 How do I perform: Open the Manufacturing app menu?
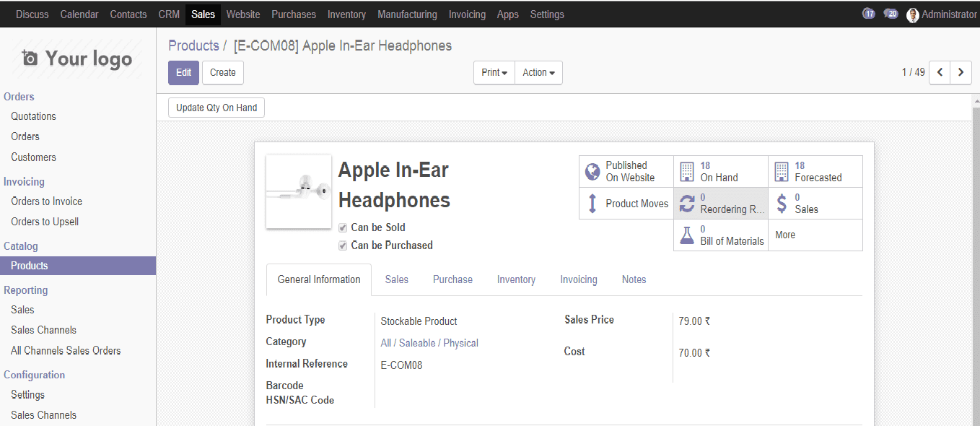[x=407, y=14]
